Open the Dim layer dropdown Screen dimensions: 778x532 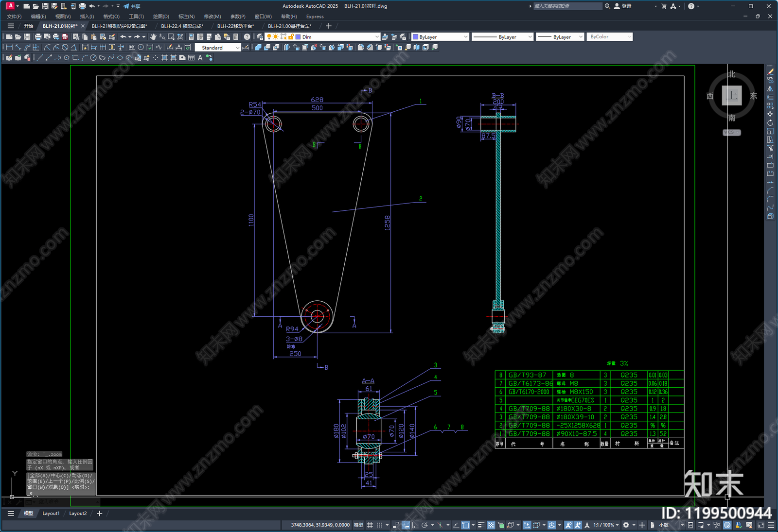point(377,37)
